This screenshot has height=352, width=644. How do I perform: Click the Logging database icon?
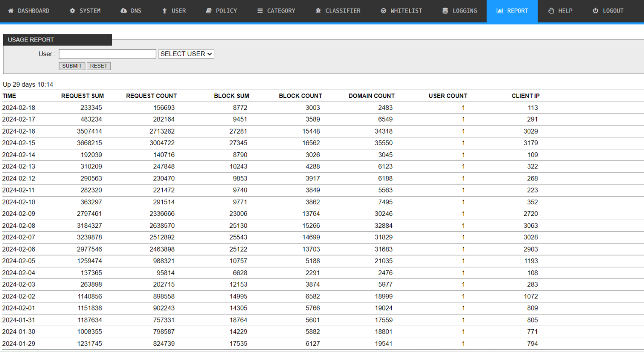pyautogui.click(x=445, y=11)
